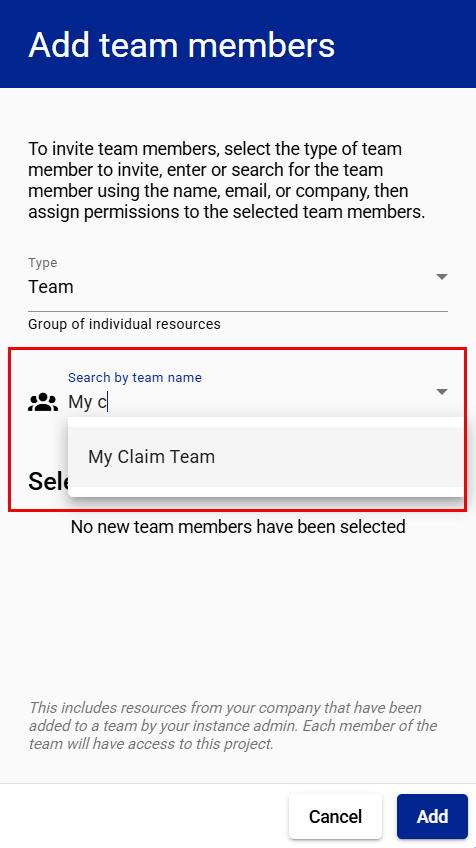Viewport: 476px width, 848px height.
Task: Expand the team name search dropdown arrow
Action: [442, 392]
